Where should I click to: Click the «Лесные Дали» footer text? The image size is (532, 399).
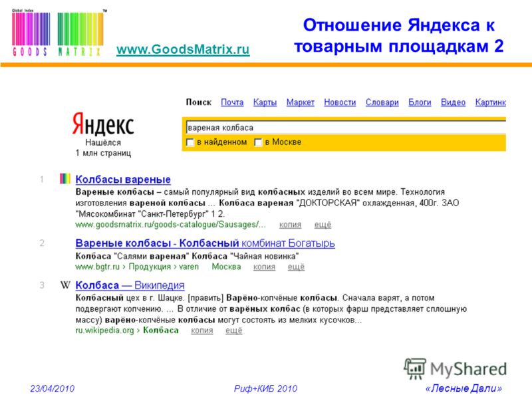[464, 388]
